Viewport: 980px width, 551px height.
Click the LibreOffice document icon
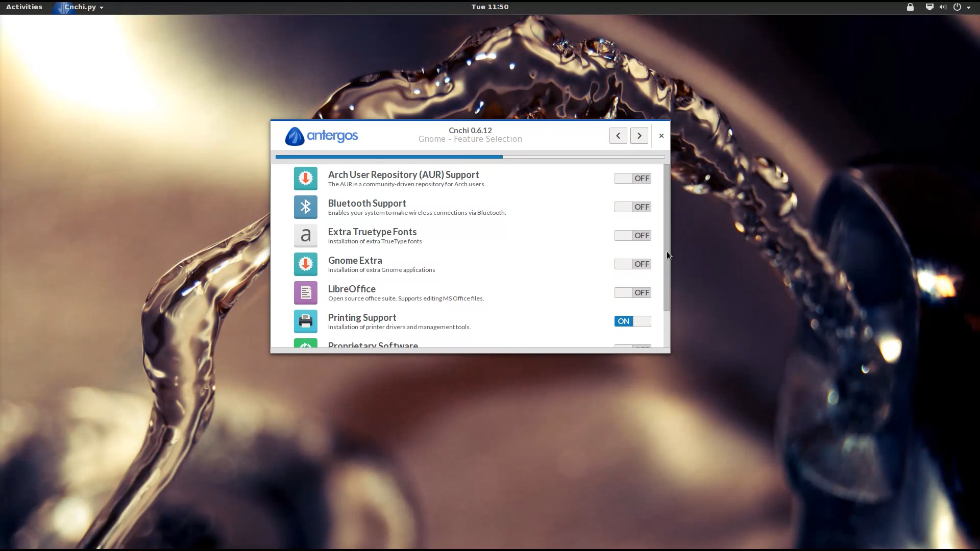coord(305,293)
